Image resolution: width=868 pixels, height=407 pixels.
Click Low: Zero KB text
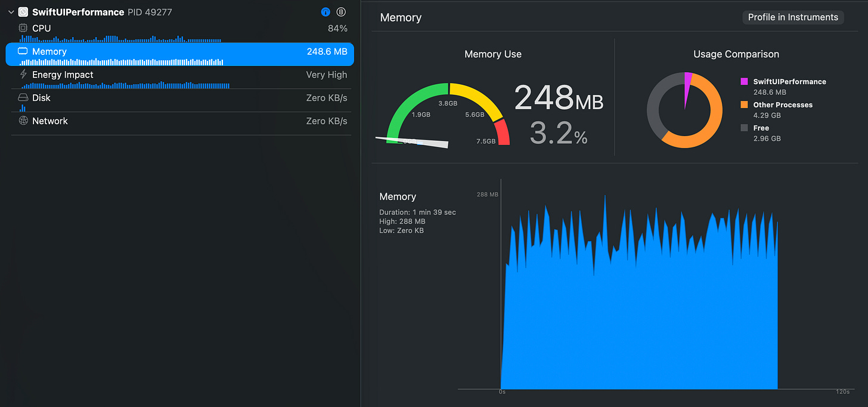tap(401, 230)
